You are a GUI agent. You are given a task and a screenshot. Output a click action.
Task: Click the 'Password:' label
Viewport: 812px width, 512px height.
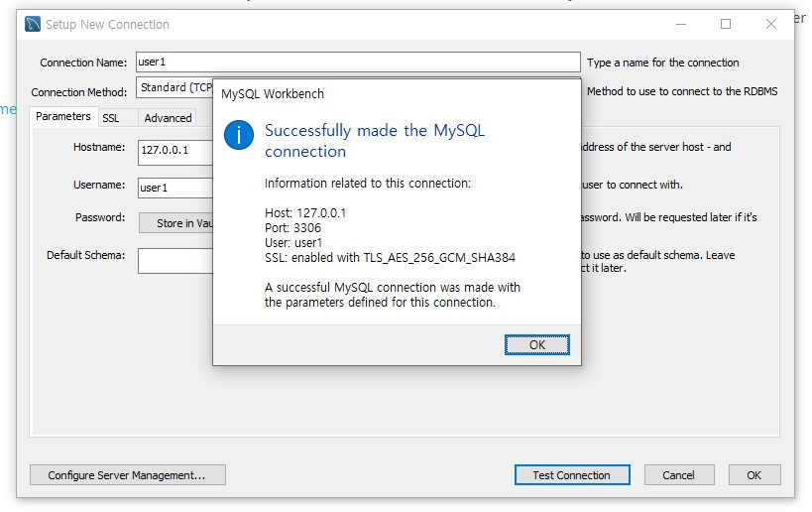[100, 217]
